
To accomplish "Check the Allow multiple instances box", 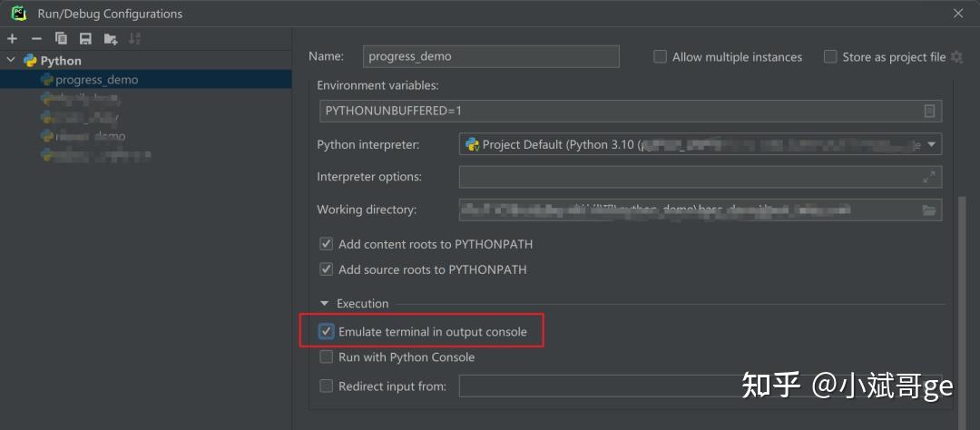I will (x=661, y=56).
